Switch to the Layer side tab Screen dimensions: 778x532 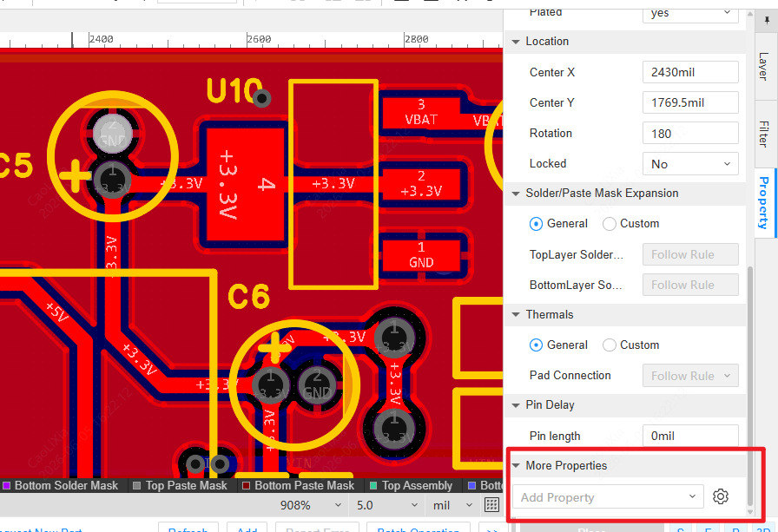pyautogui.click(x=763, y=67)
